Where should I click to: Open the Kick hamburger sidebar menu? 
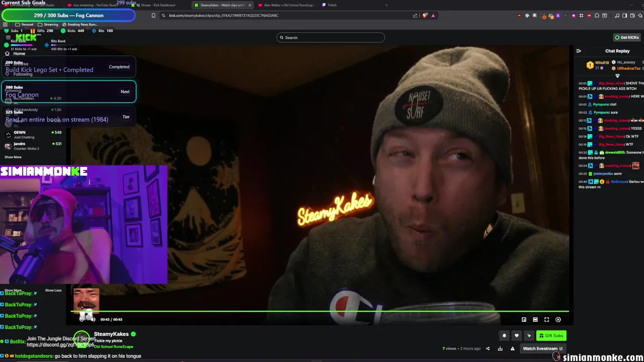[x=8, y=38]
